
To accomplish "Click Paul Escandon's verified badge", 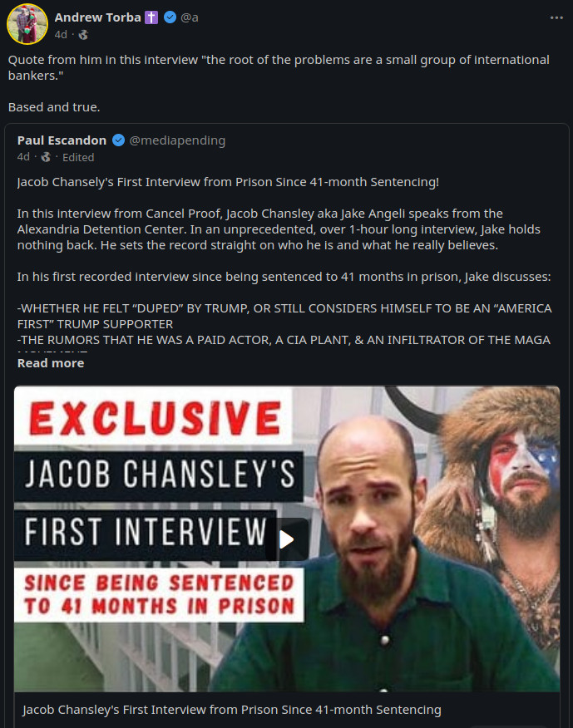I will (x=118, y=140).
